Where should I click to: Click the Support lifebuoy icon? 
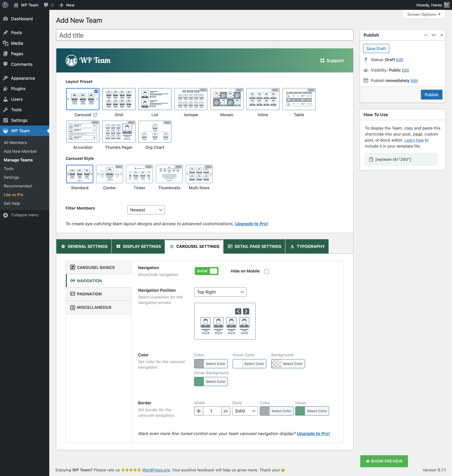(322, 60)
